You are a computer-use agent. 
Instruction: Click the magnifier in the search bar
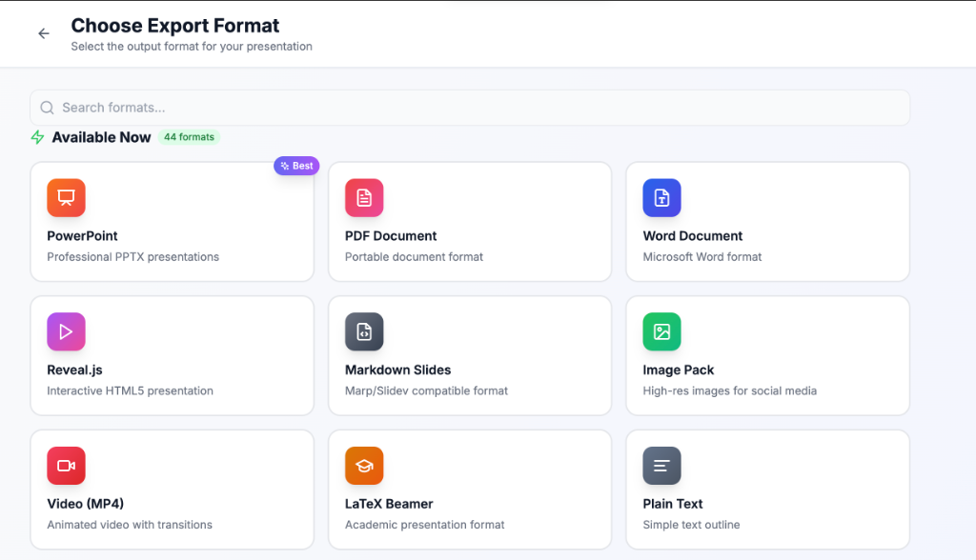click(46, 108)
